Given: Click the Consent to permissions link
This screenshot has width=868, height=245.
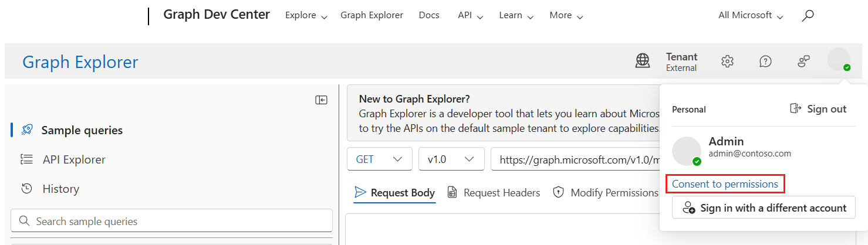Looking at the screenshot, I should pos(725,184).
